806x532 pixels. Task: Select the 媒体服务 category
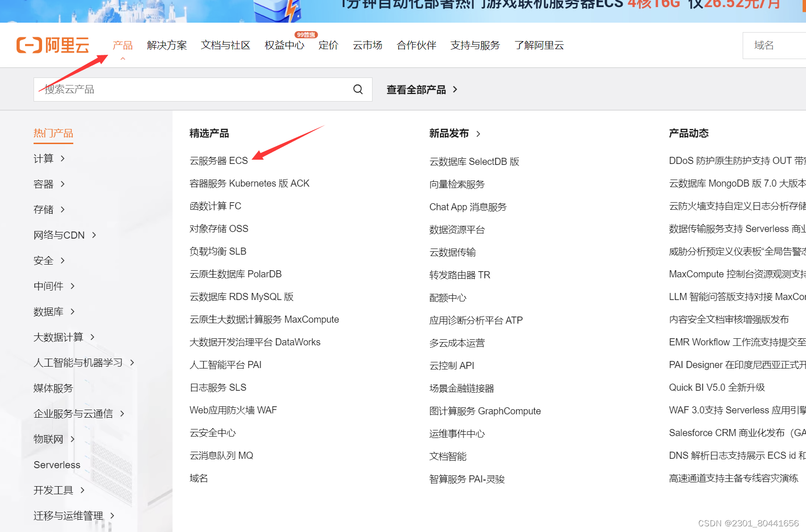point(53,388)
